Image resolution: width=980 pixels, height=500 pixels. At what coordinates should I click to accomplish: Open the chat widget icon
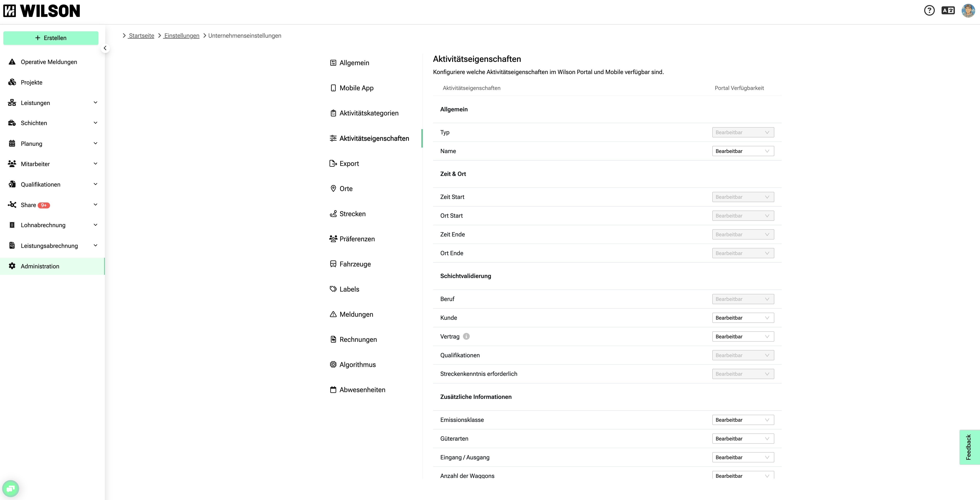pos(11,488)
